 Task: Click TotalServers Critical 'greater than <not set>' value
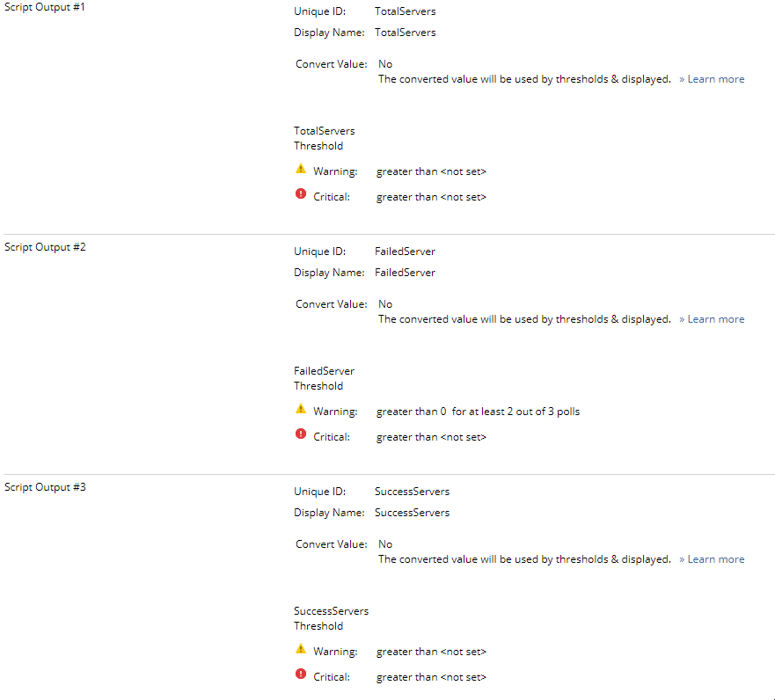(431, 197)
